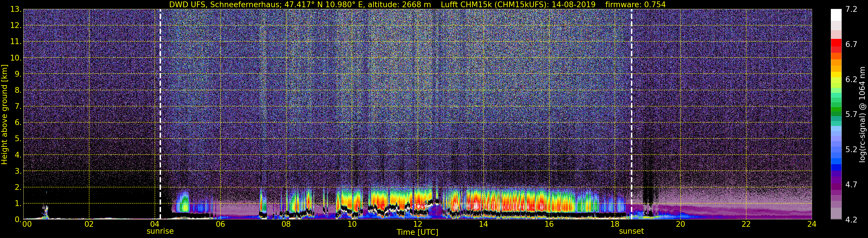Click the '04' time axis tick label
The width and height of the screenshot is (868, 238).
pos(155,224)
